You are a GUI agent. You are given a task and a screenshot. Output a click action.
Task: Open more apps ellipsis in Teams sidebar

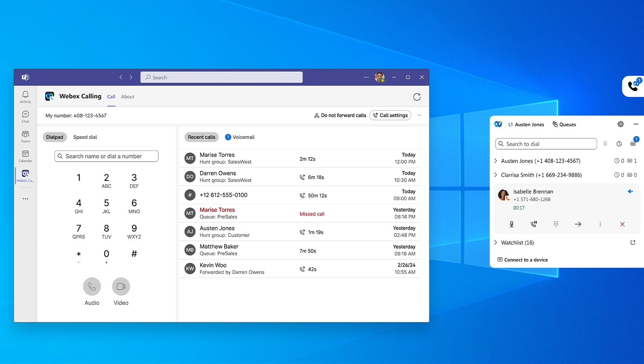point(26,199)
